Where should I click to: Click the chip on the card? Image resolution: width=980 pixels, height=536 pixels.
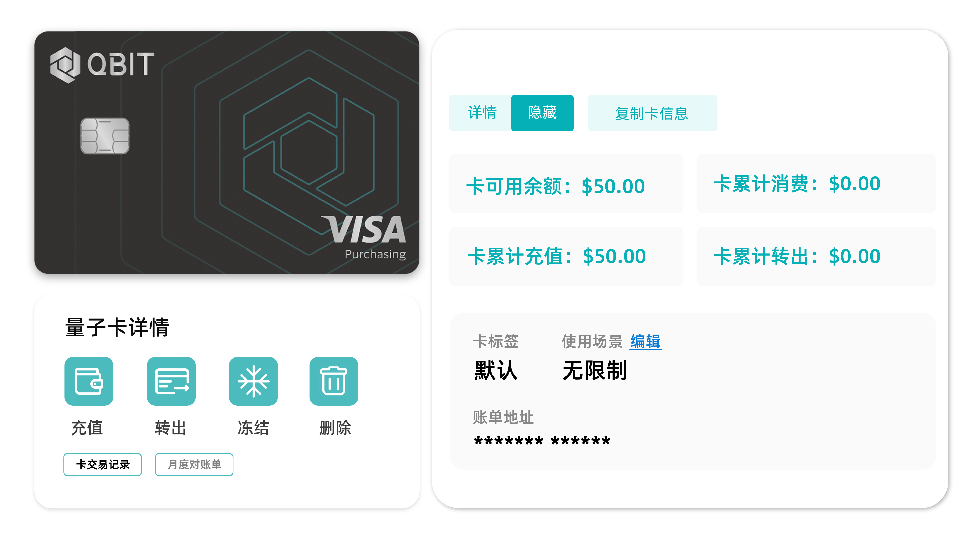pyautogui.click(x=105, y=136)
